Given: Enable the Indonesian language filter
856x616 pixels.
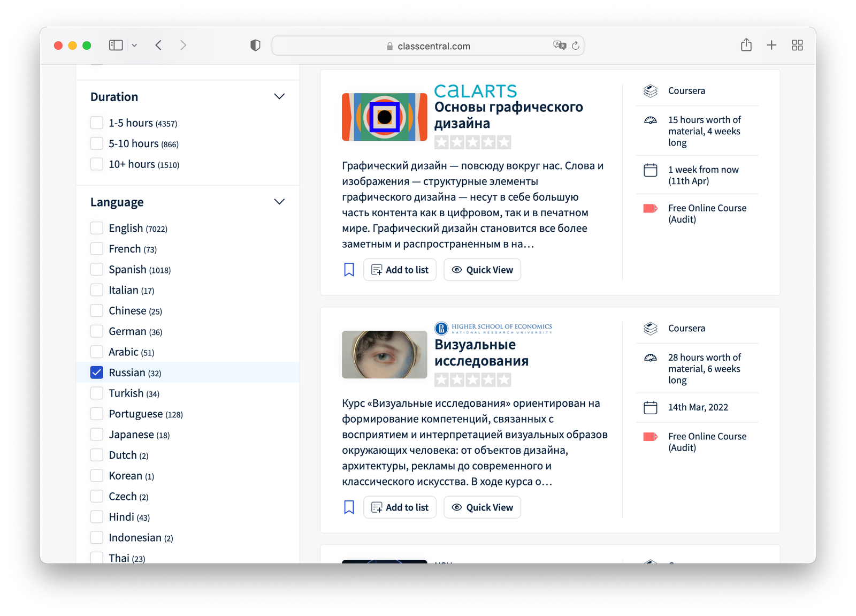Looking at the screenshot, I should (x=97, y=537).
